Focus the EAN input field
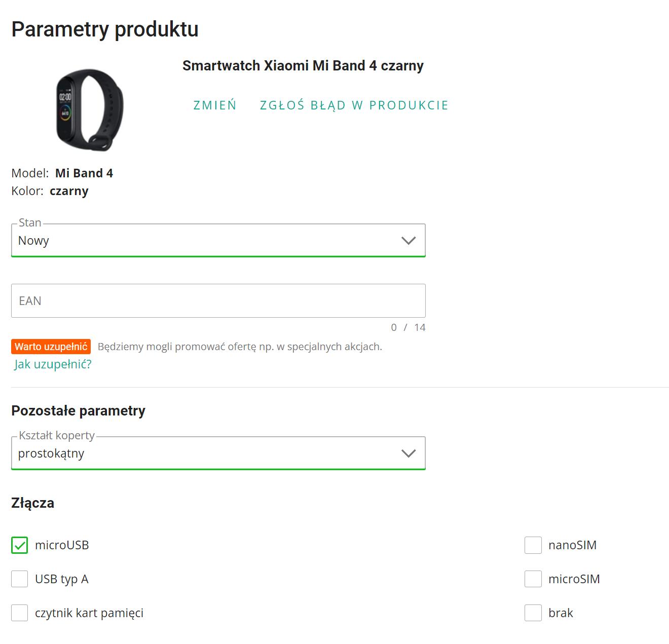The image size is (669, 644). pos(218,301)
